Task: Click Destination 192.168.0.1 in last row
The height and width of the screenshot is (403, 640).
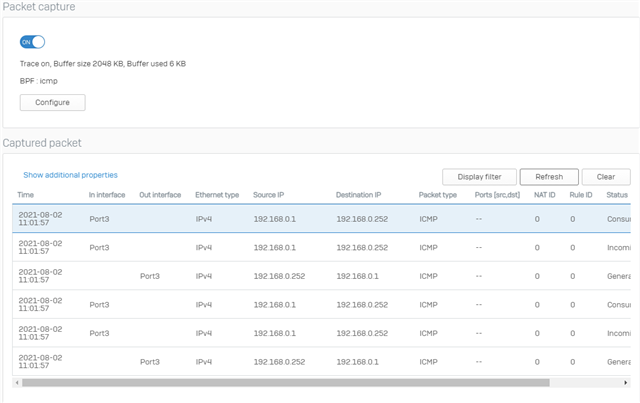Action: 358,362
